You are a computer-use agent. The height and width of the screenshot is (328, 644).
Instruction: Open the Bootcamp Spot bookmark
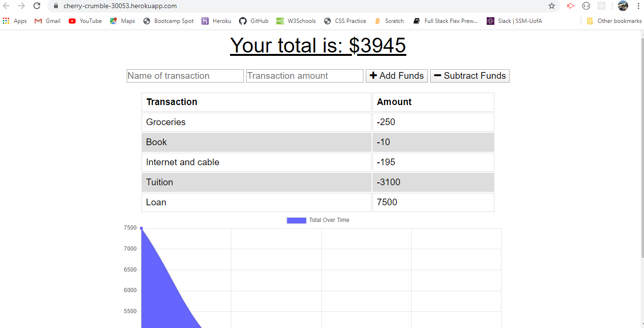click(x=168, y=21)
